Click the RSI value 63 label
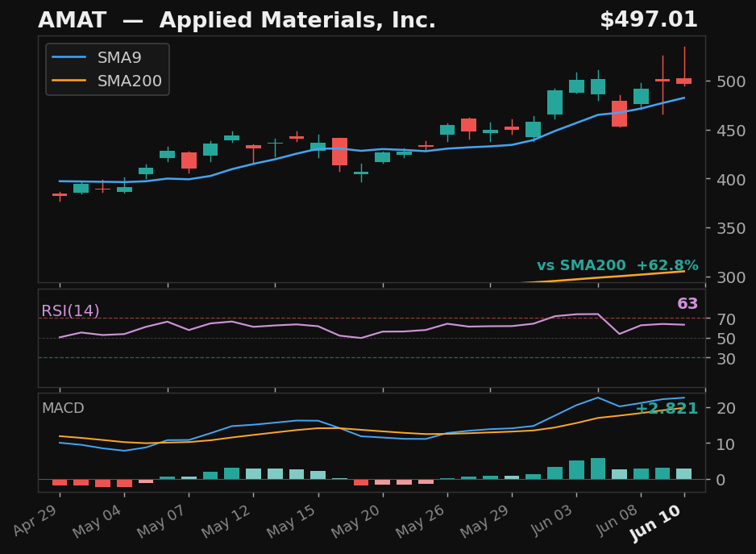Image resolution: width=756 pixels, height=554 pixels. coord(687,303)
